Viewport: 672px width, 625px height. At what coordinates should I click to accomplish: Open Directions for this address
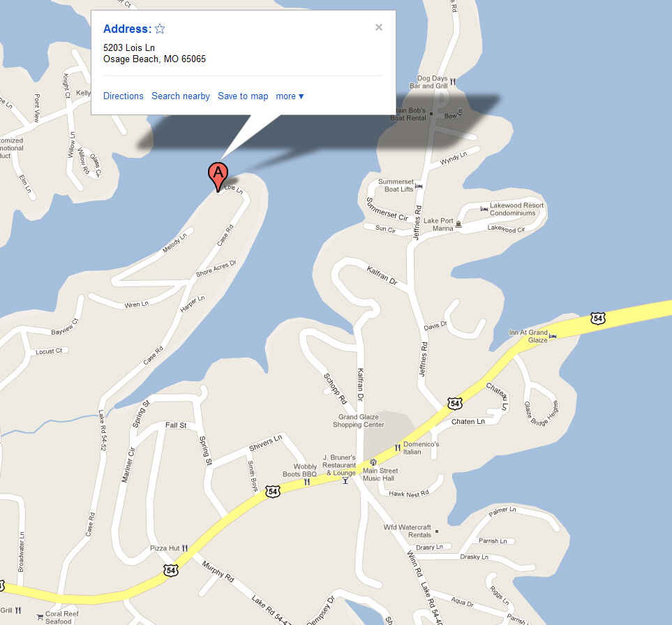click(x=124, y=96)
